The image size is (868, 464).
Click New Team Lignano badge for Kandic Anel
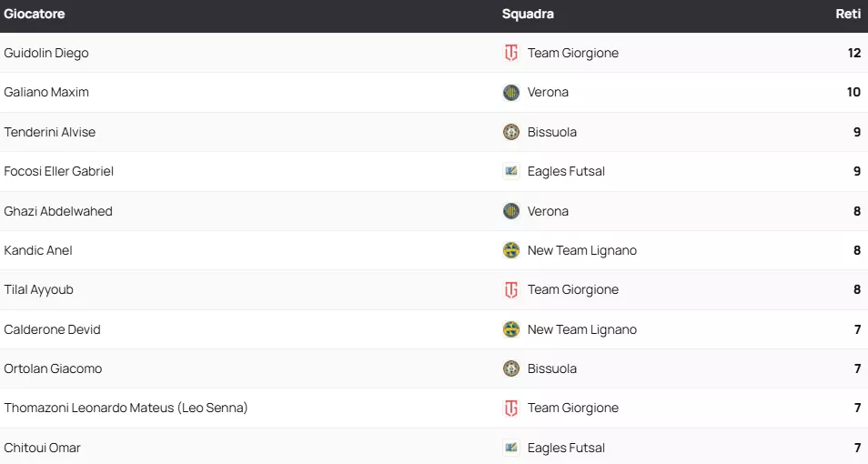tap(511, 250)
